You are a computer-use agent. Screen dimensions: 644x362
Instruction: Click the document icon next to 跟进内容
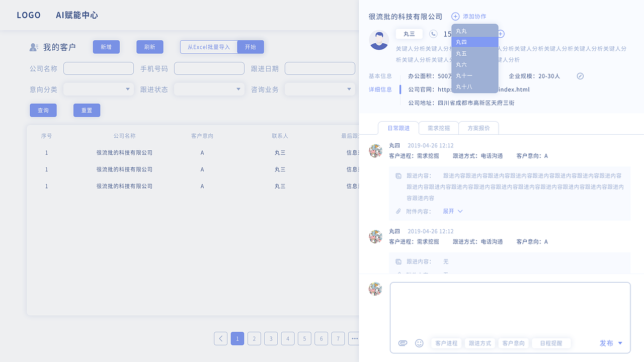point(397,176)
